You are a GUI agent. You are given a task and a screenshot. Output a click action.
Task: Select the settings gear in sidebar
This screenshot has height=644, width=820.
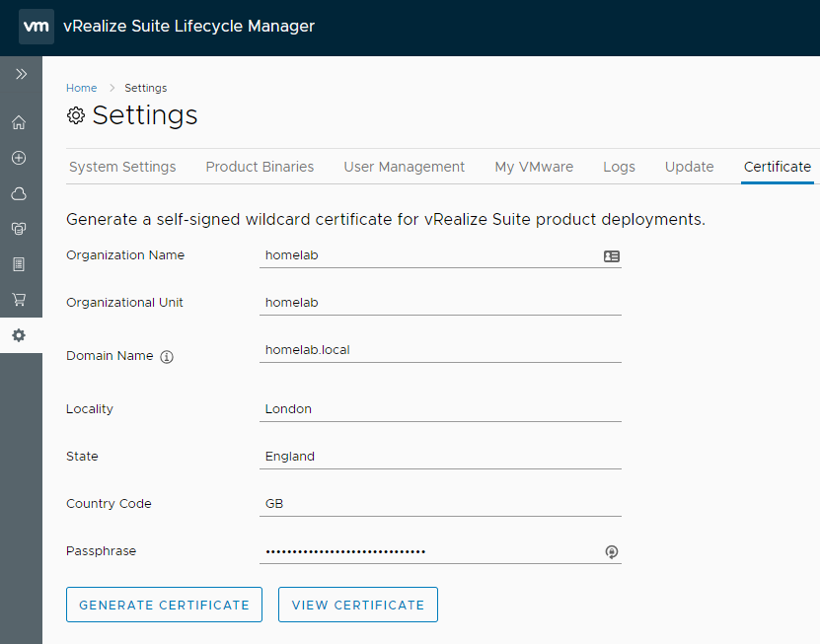click(19, 335)
